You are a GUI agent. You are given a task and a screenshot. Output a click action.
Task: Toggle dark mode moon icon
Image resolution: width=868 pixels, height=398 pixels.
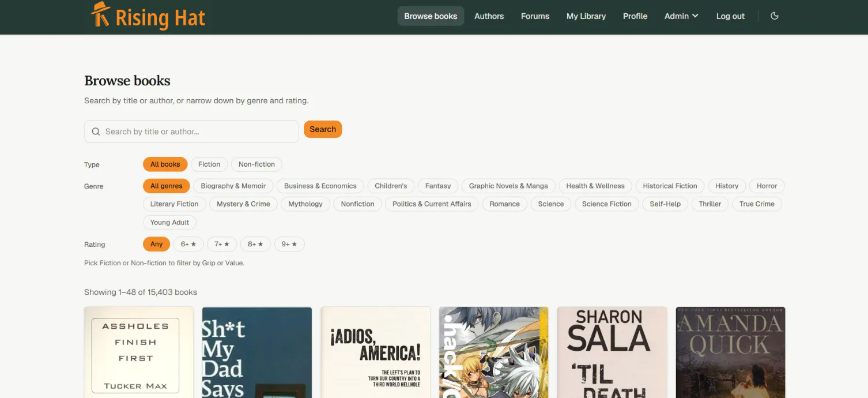[775, 16]
